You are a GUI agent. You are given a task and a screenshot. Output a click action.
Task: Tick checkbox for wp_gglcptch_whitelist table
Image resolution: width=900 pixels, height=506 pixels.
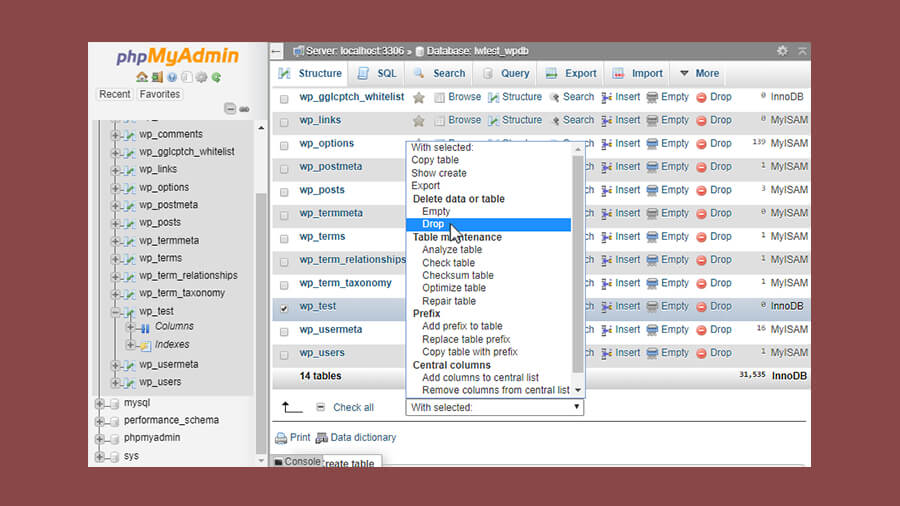pos(284,99)
